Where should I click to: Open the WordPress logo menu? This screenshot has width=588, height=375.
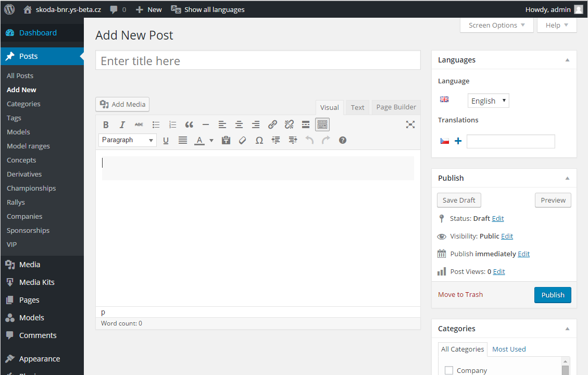[9, 9]
